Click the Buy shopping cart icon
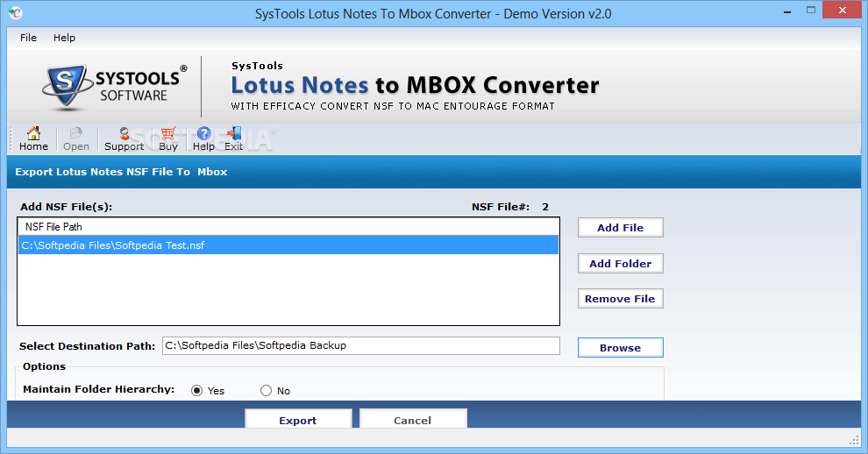Viewport: 868px width, 454px height. click(167, 138)
